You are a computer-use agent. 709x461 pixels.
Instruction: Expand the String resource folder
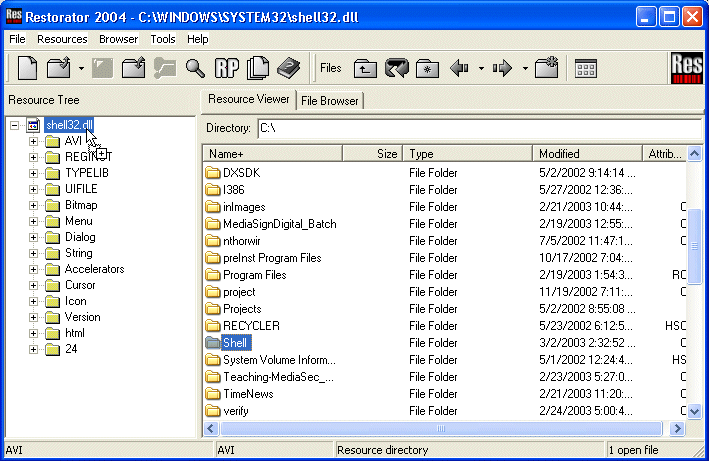coord(33,254)
